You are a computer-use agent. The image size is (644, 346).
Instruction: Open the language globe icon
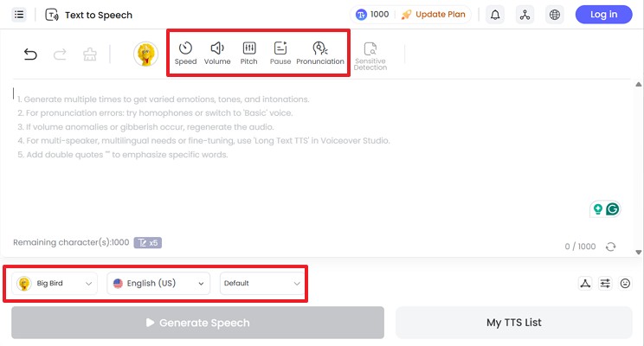click(555, 15)
